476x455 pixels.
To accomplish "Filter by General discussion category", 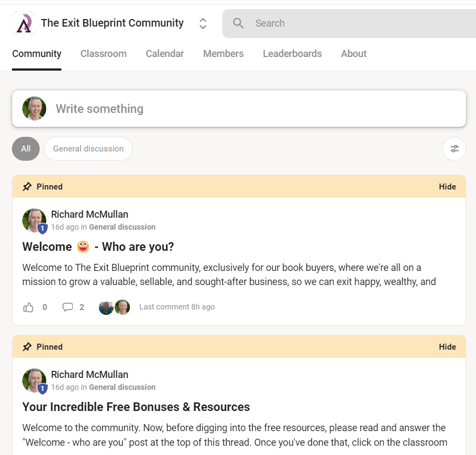I will (x=88, y=149).
